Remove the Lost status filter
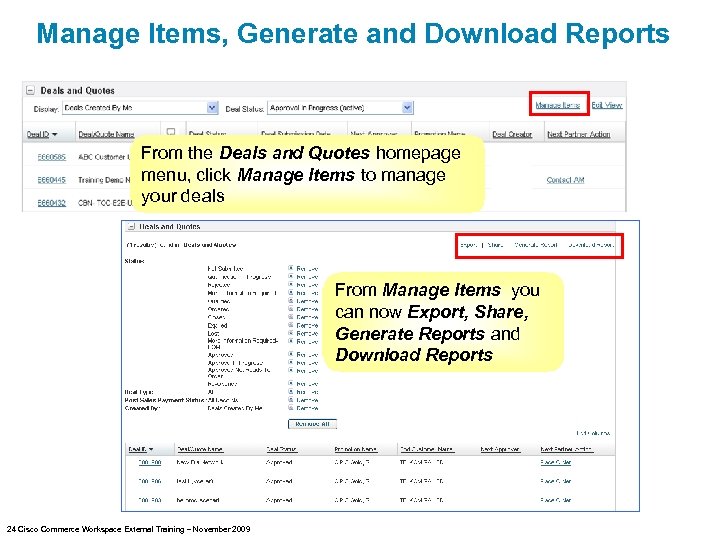 [304, 333]
